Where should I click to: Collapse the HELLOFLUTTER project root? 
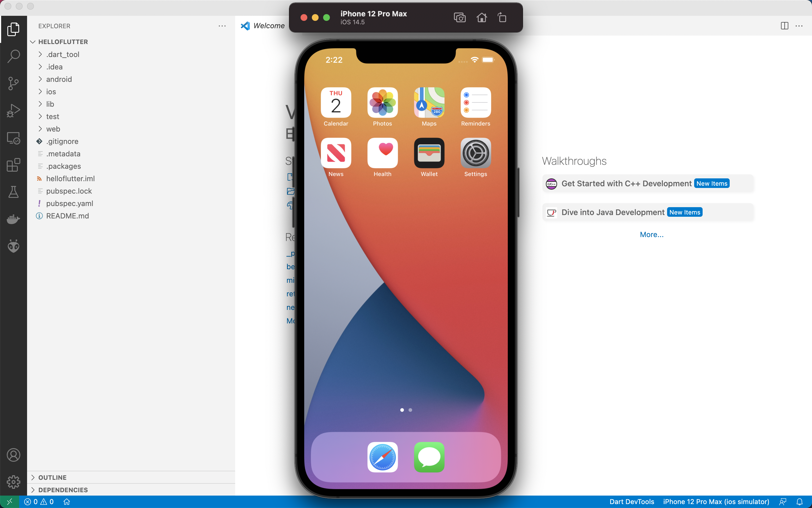pos(131,42)
